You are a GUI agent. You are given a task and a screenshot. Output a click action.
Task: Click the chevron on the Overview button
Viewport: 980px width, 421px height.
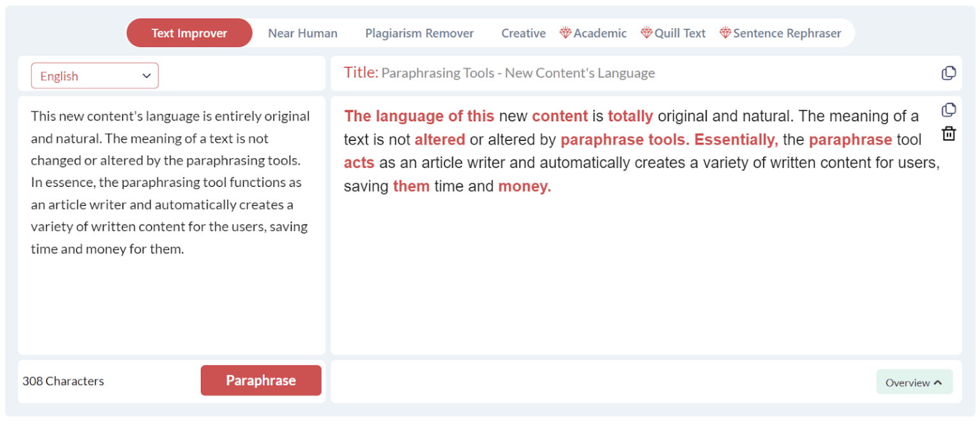coord(939,382)
